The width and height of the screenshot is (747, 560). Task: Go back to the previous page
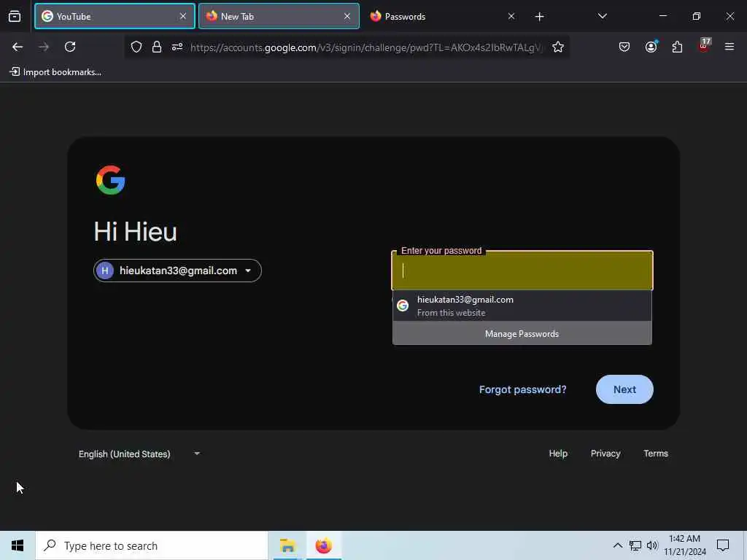(18, 47)
